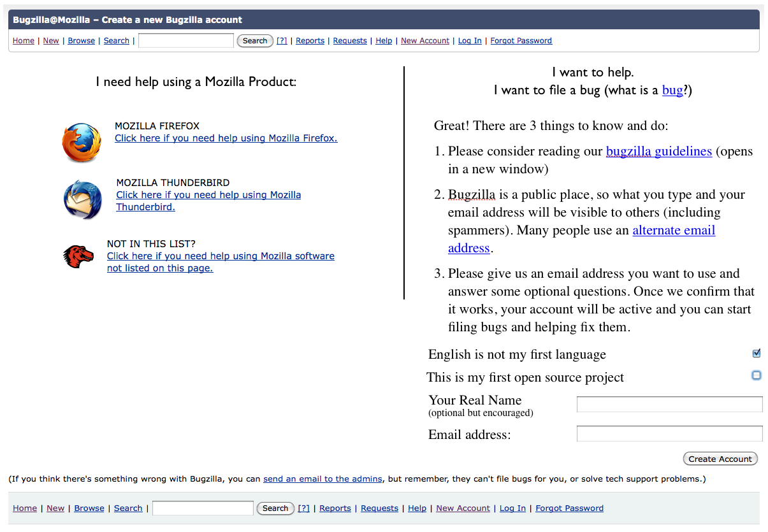Select Forgot Password in top navigation

tap(521, 41)
